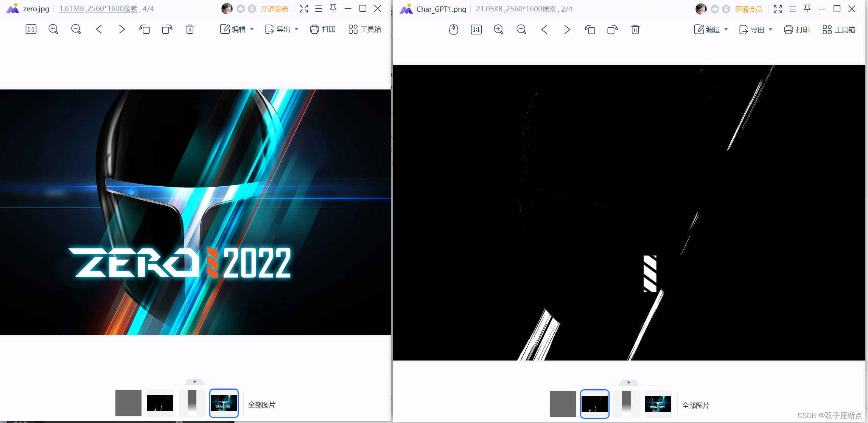
Task: Click 打印 print button in zero.jpg window
Action: [x=323, y=29]
